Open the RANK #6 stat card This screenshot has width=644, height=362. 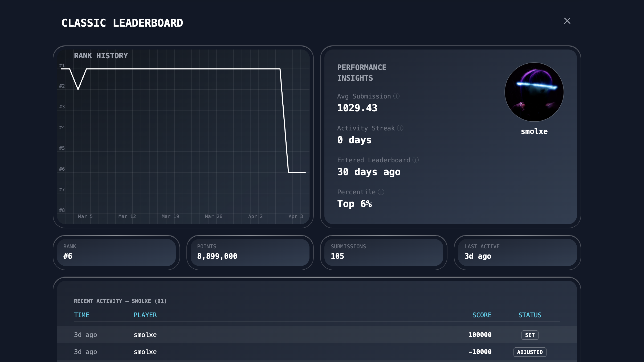pos(116,252)
